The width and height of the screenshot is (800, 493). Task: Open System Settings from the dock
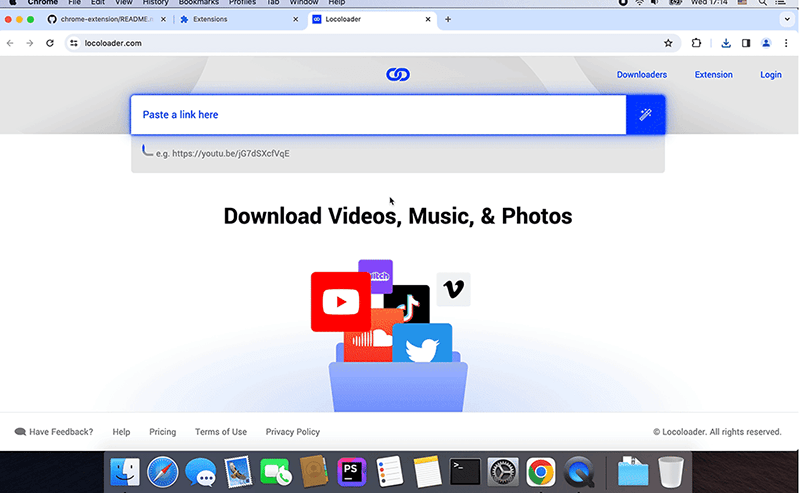503,472
